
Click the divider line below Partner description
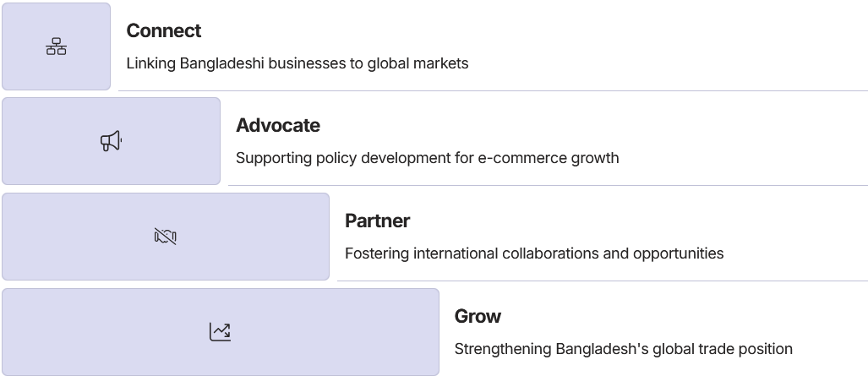[603, 281]
